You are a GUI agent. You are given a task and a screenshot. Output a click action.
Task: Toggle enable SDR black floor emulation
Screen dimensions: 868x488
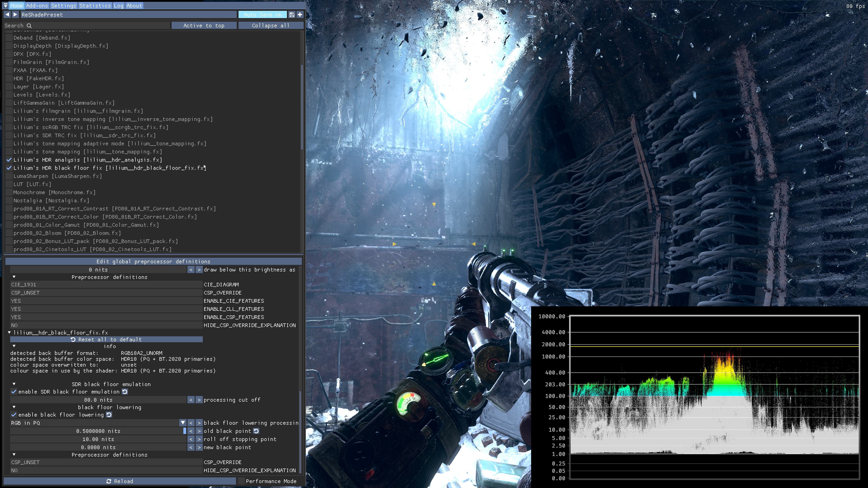(14, 392)
